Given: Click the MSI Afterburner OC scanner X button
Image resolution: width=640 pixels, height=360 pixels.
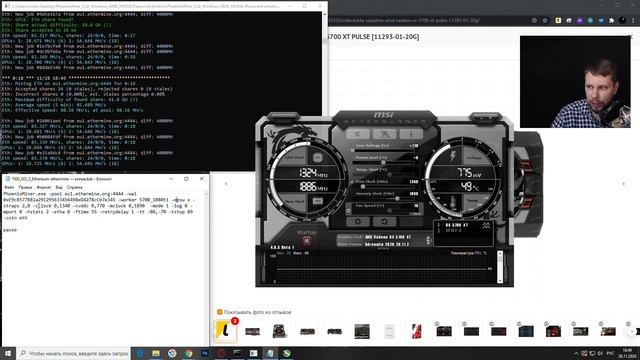Looking at the screenshot, I should tap(384, 134).
